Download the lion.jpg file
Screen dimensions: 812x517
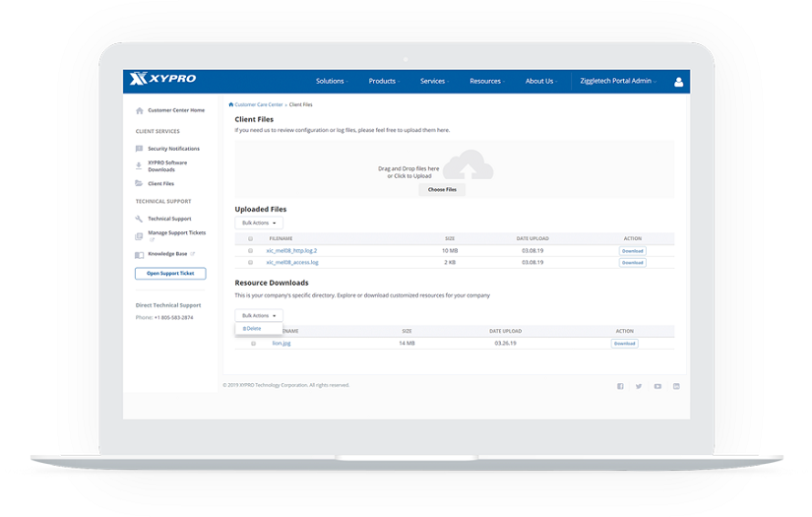[x=625, y=344]
